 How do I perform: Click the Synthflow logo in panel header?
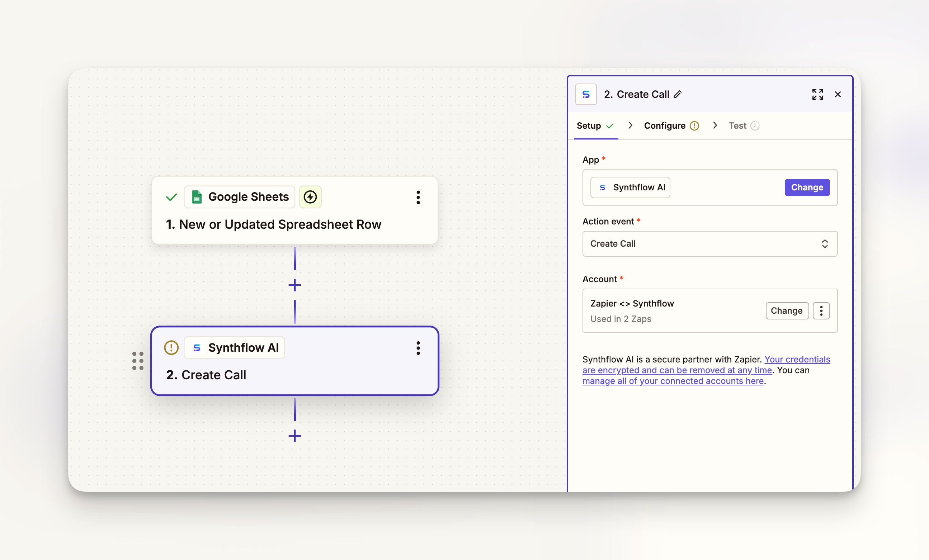point(585,94)
